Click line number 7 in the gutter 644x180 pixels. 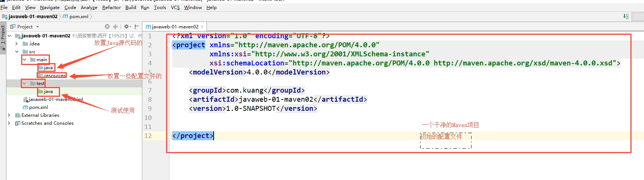[x=150, y=90]
